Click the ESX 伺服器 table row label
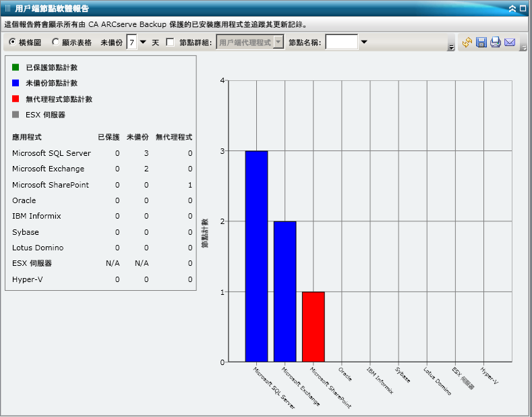The width and height of the screenshot is (532, 417). (x=32, y=263)
